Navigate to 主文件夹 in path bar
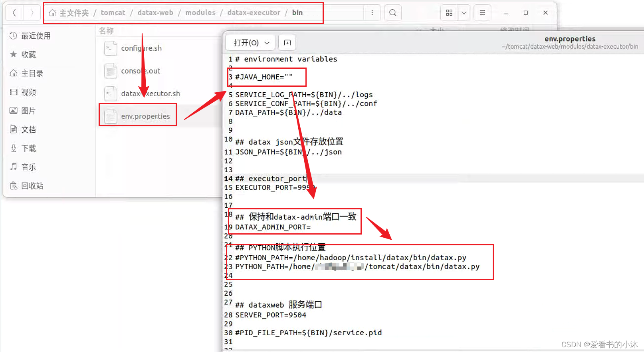 point(69,13)
